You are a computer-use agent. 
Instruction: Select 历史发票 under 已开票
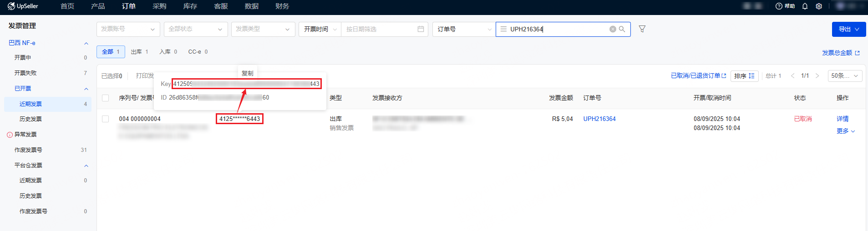30,119
